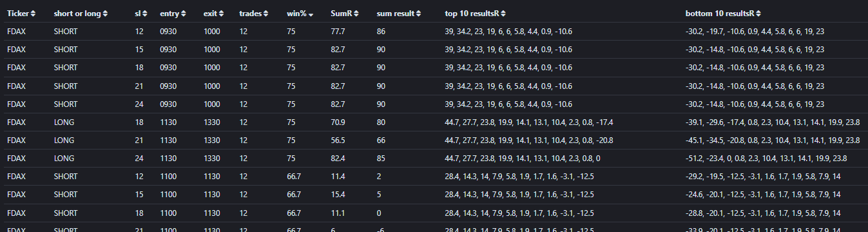868x232 pixels.
Task: Click FDAX in the row with SumR 11.4
Action: tap(16, 176)
